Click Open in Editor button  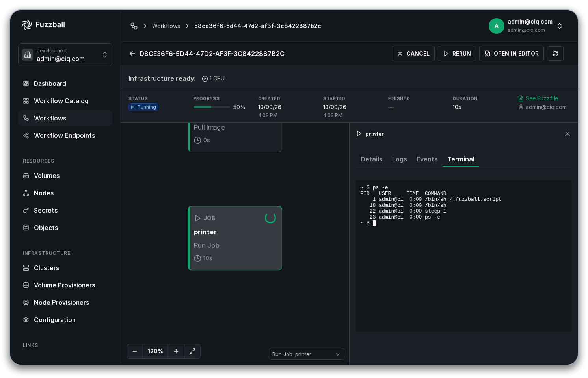pos(512,54)
